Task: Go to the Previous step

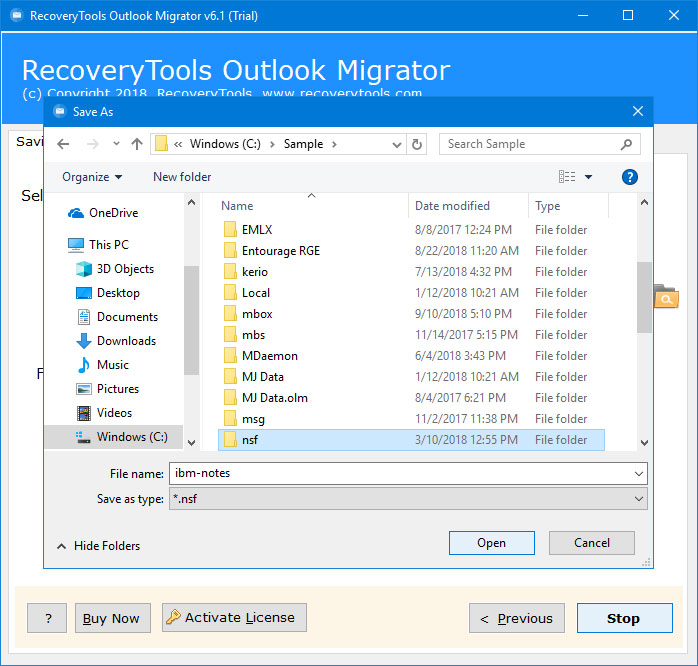Action: (517, 618)
